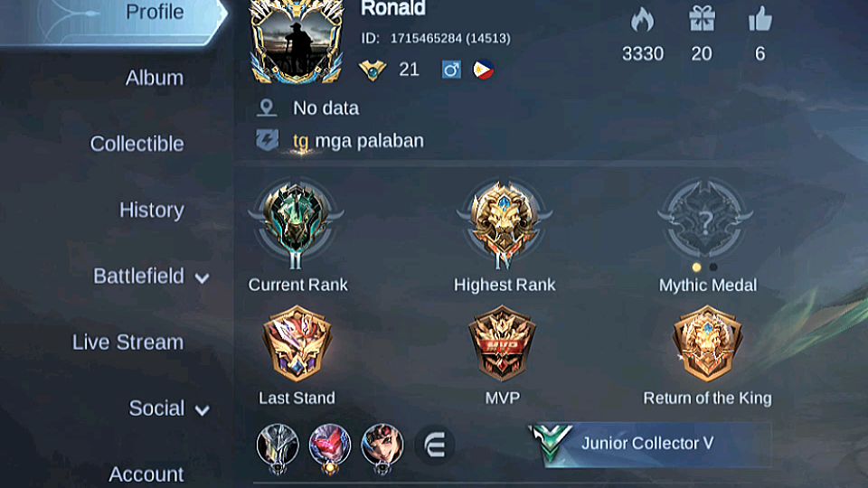This screenshot has height=488, width=868.
Task: Expand the Battlefield menu chevron
Action: point(202,277)
